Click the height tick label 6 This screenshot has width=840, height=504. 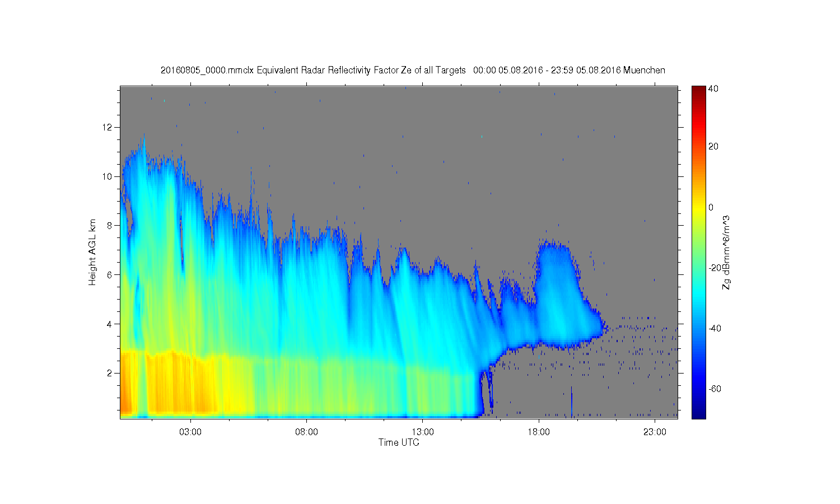pyautogui.click(x=110, y=274)
